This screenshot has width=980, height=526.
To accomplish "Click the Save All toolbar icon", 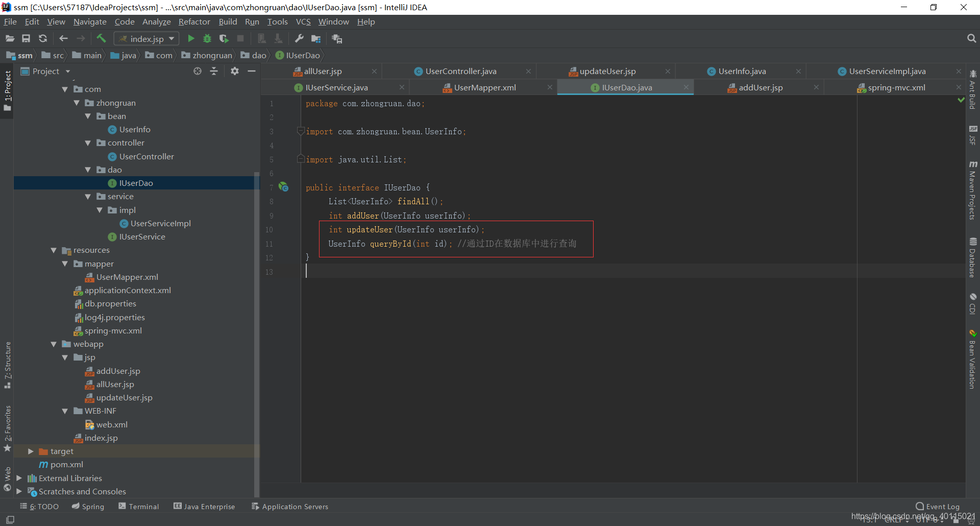I will [x=26, y=39].
